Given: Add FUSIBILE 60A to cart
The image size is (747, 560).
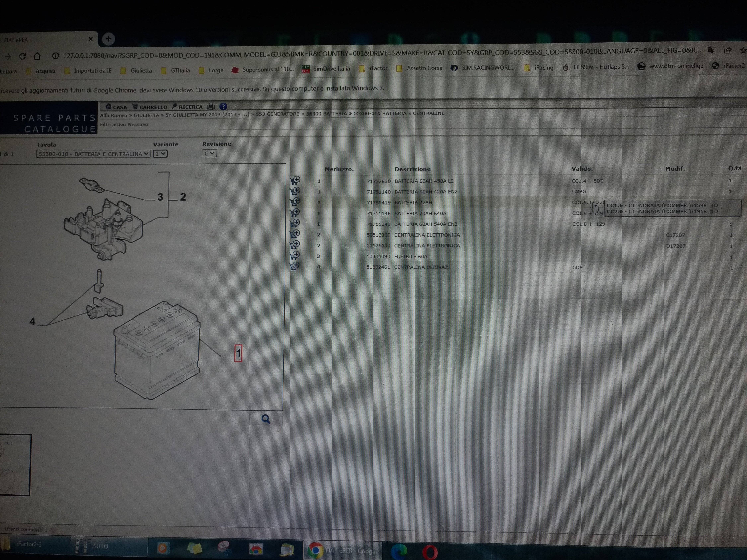Looking at the screenshot, I should tap(295, 255).
